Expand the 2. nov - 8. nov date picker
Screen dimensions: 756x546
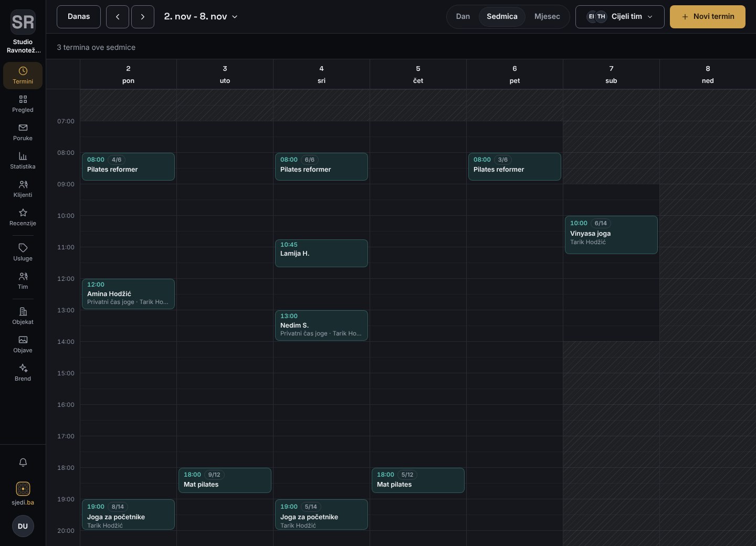coord(201,17)
